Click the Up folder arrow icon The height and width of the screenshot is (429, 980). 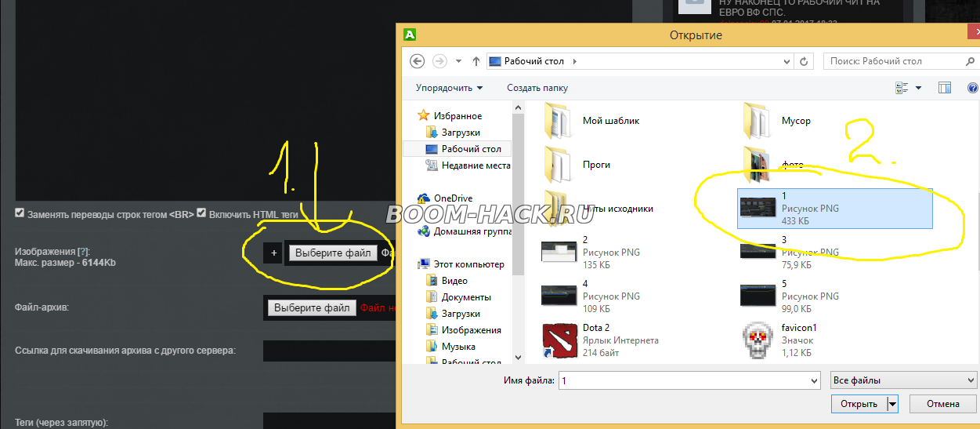pyautogui.click(x=477, y=61)
